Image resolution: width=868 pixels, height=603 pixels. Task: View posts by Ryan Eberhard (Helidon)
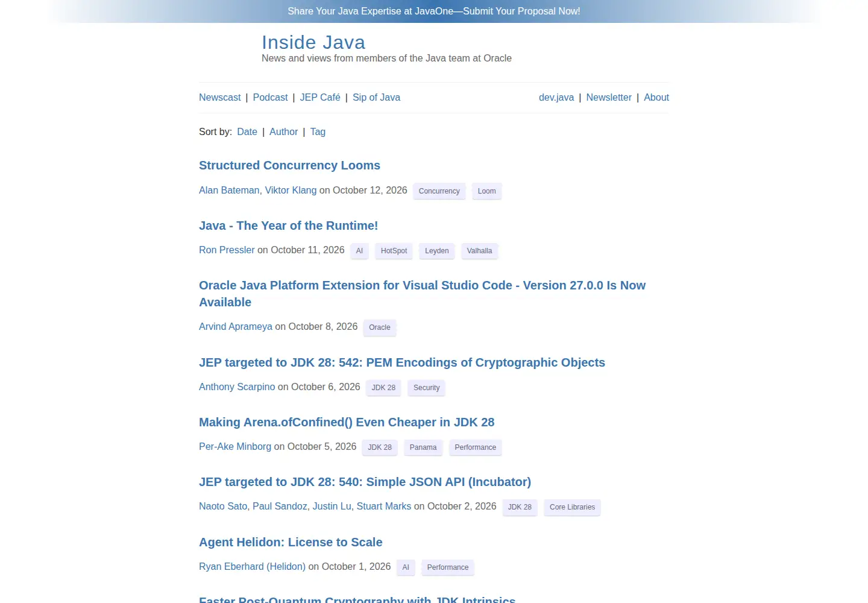point(252,566)
